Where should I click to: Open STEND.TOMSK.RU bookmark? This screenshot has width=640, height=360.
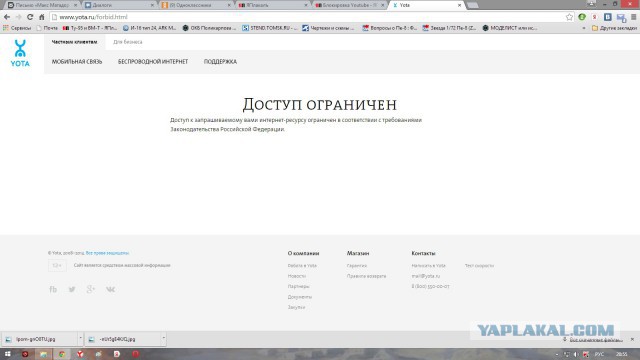click(x=269, y=28)
